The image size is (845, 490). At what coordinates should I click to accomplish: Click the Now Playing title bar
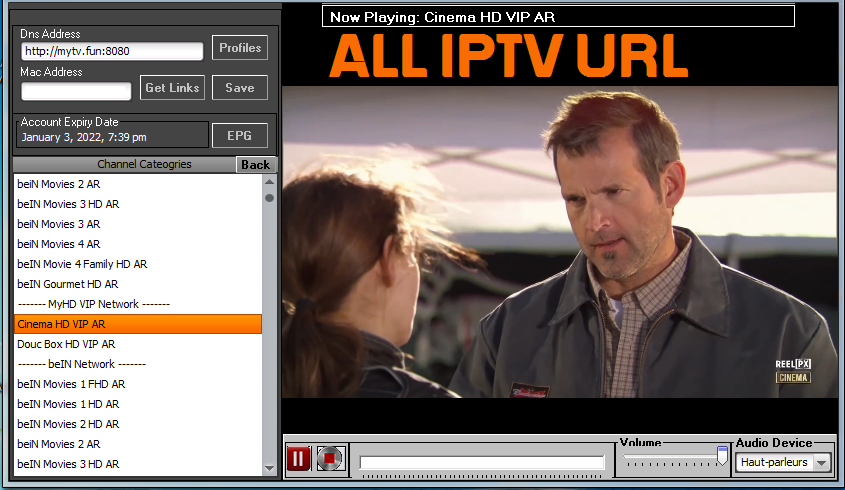tap(558, 16)
